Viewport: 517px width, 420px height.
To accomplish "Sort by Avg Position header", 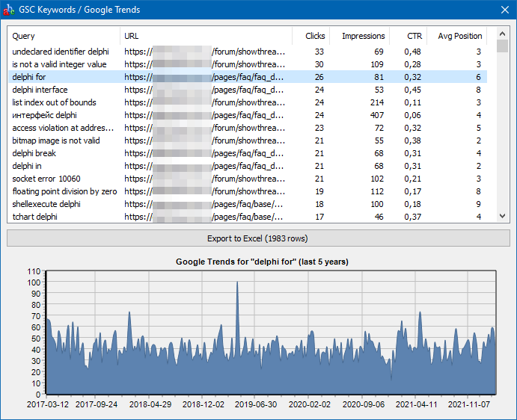I will [x=459, y=36].
